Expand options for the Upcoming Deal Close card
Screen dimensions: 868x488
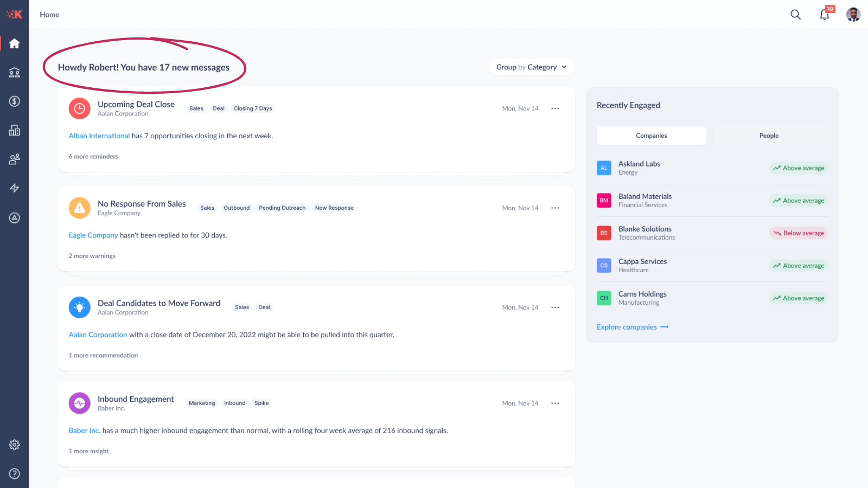[x=555, y=108]
